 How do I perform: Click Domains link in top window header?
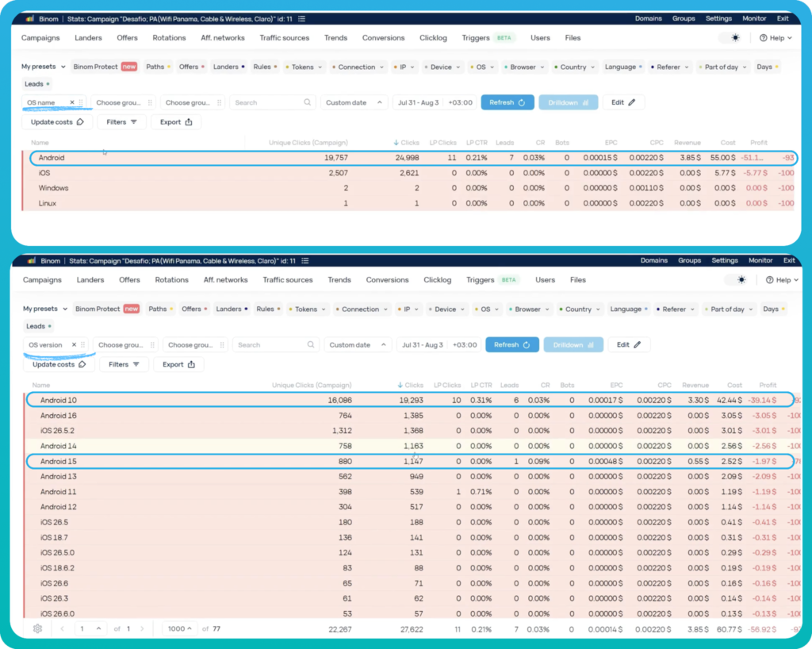pos(649,19)
